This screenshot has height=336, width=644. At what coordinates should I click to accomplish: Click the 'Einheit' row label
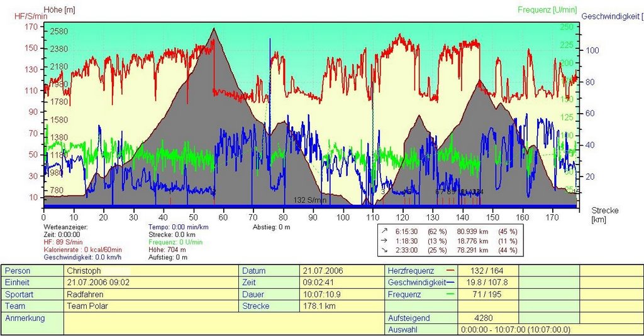pyautogui.click(x=17, y=282)
